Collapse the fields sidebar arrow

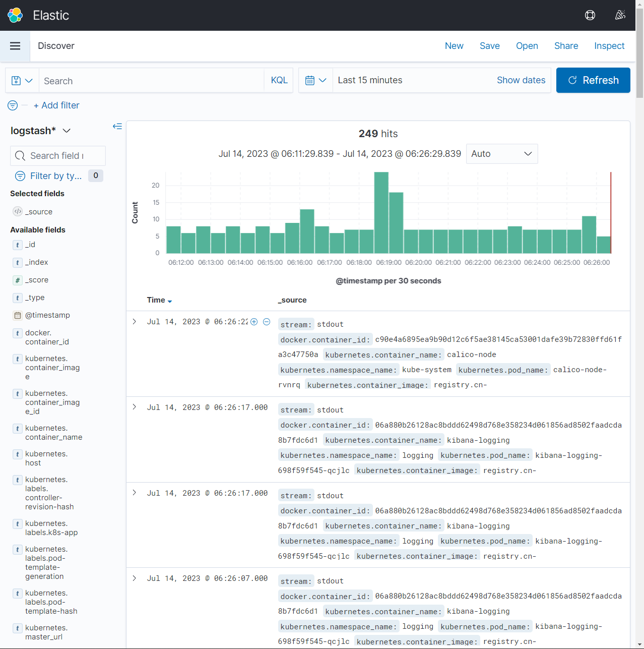pyautogui.click(x=117, y=126)
